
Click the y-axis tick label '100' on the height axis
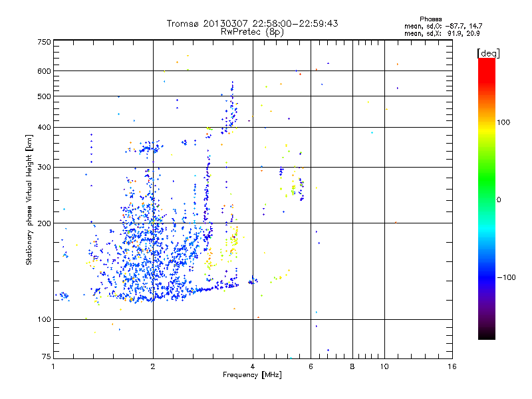pos(44,320)
